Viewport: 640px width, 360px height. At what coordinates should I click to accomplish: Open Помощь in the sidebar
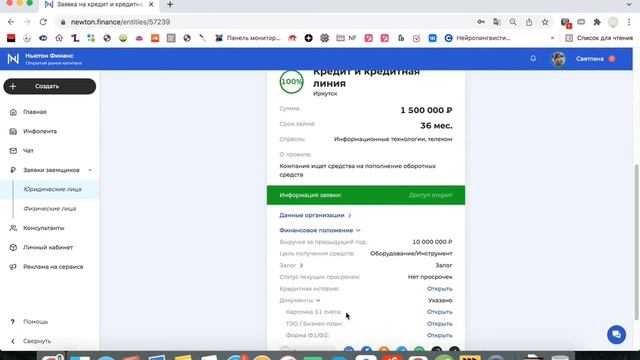click(36, 322)
